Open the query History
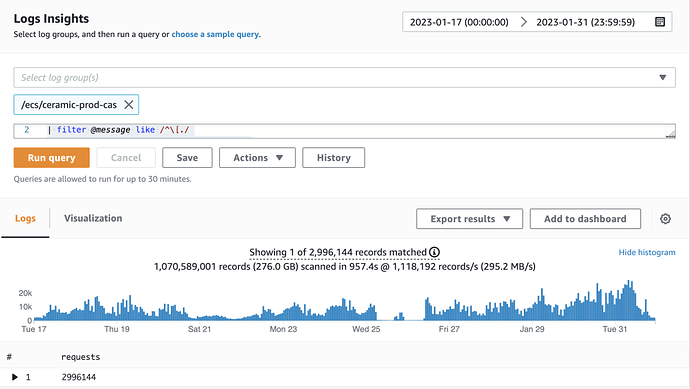This screenshot has width=690, height=389. (x=334, y=158)
